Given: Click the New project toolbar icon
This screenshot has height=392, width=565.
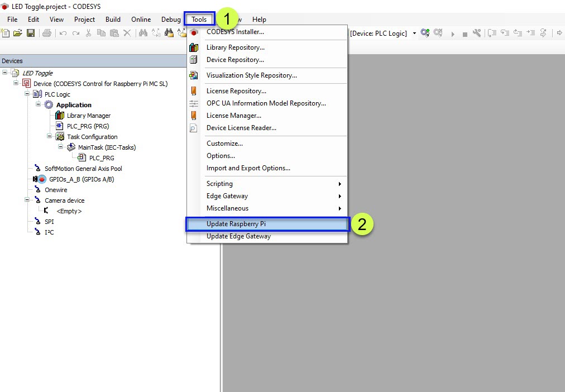Looking at the screenshot, I should coord(6,34).
